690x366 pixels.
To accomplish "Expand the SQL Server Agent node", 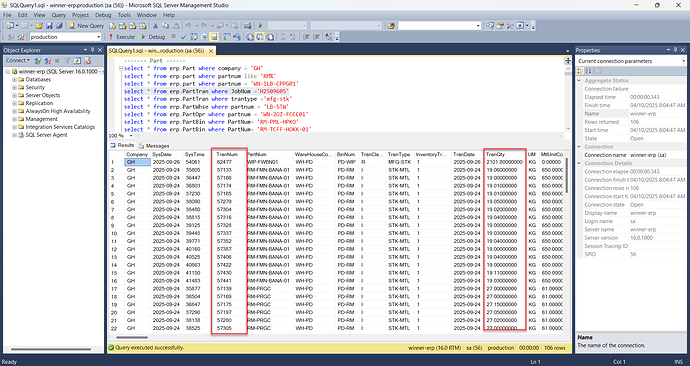I will [14, 135].
